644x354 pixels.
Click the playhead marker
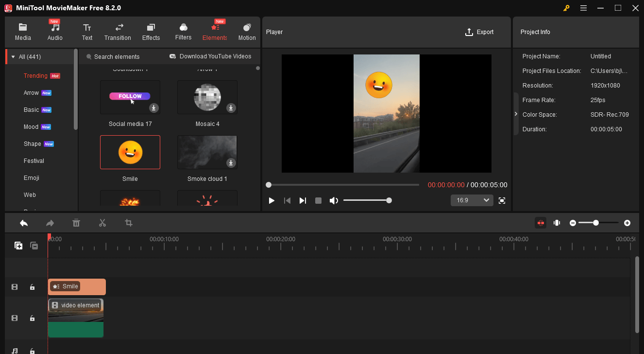[x=49, y=237]
